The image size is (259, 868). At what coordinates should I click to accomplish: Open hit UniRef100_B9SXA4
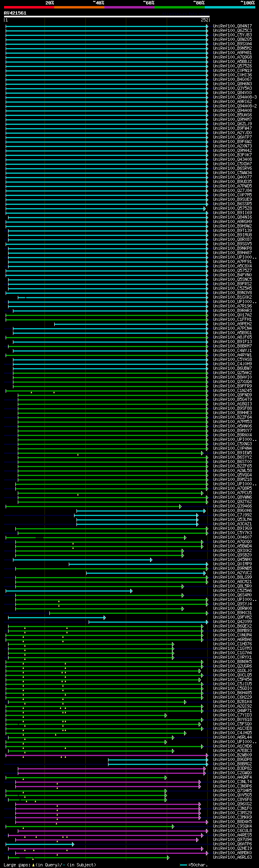(x=232, y=44)
